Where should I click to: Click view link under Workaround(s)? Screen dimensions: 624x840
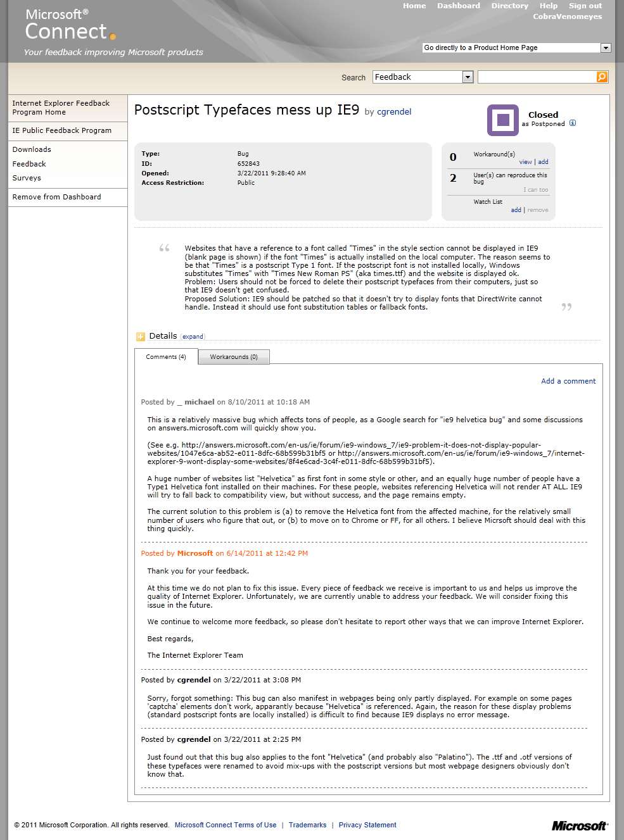click(526, 162)
